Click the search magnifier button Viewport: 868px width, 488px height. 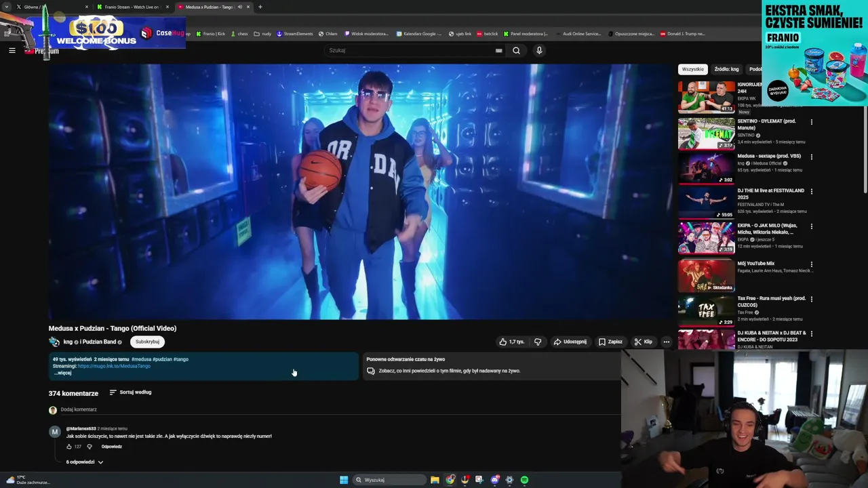[516, 50]
